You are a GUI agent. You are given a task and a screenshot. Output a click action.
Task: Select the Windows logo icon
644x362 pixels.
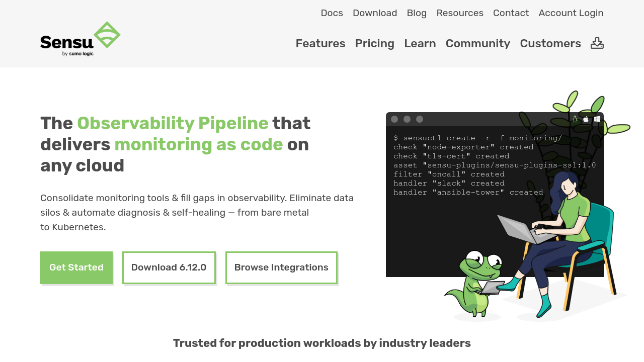pyautogui.click(x=597, y=119)
